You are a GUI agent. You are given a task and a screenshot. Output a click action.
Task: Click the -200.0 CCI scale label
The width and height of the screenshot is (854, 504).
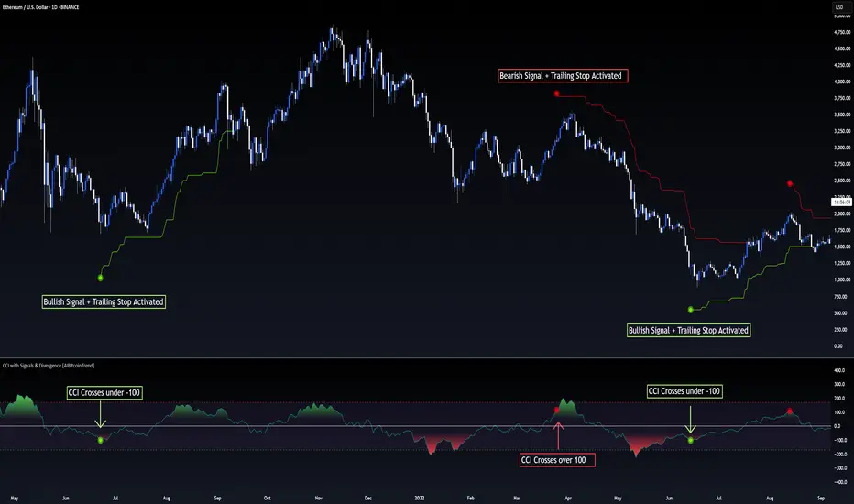point(839,454)
